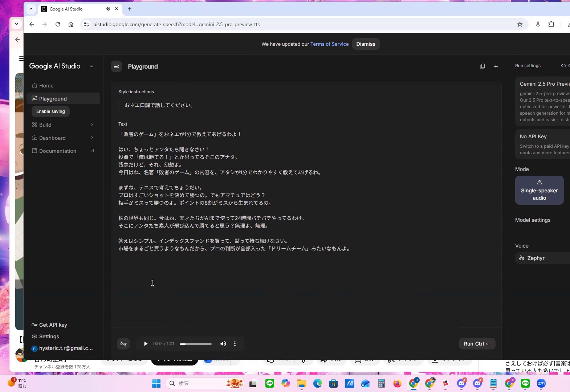
Task: Open a new browser tab with plus
Action: coord(130,9)
